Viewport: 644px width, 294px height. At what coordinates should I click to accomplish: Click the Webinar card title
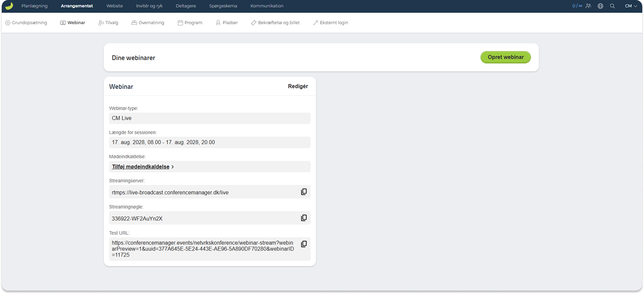(121, 87)
